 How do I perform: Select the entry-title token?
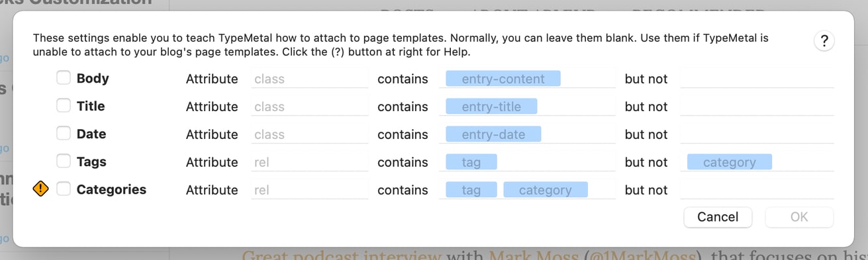pos(491,107)
